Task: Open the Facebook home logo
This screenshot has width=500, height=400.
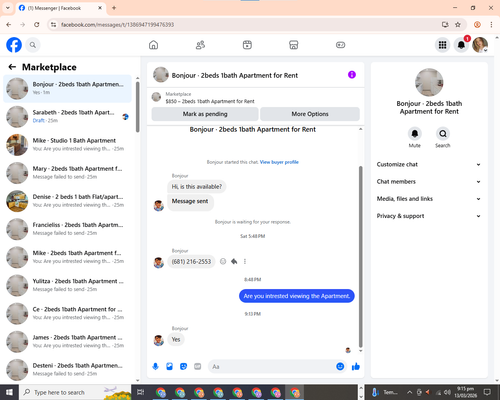Action: tap(14, 45)
